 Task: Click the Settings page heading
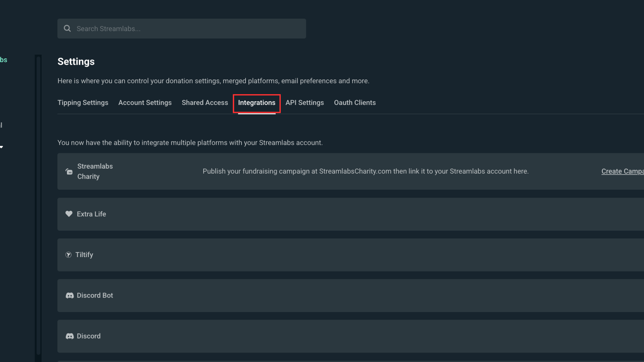click(76, 62)
